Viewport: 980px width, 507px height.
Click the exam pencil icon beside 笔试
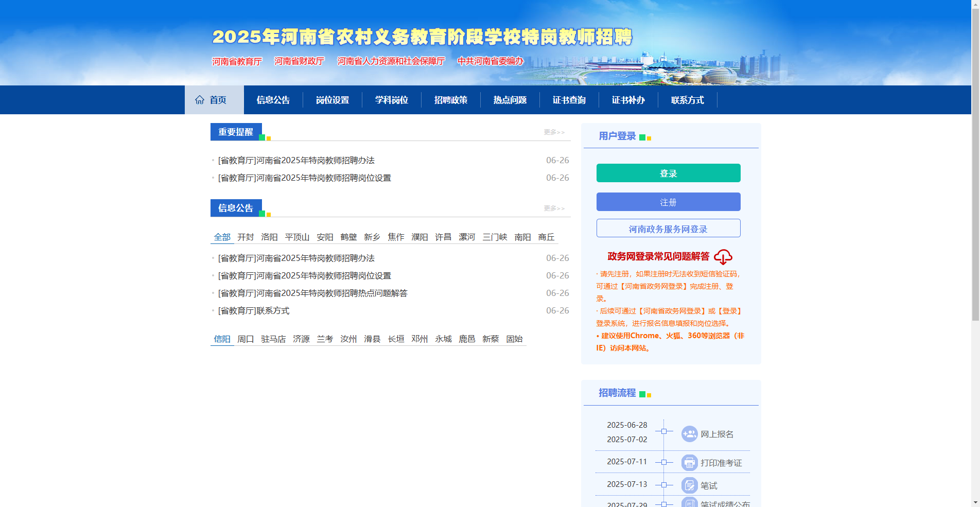click(x=689, y=485)
